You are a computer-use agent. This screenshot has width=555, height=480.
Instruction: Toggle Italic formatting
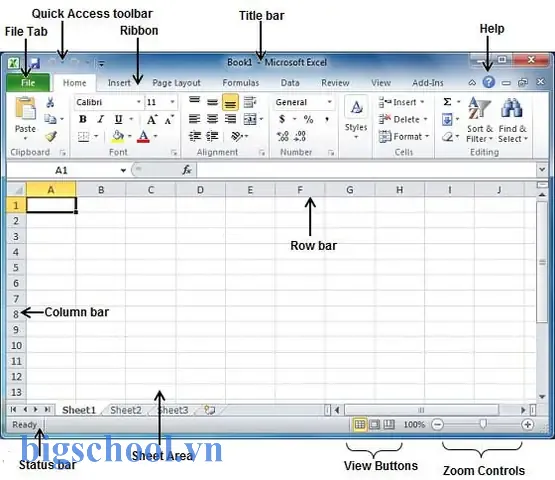(x=101, y=119)
